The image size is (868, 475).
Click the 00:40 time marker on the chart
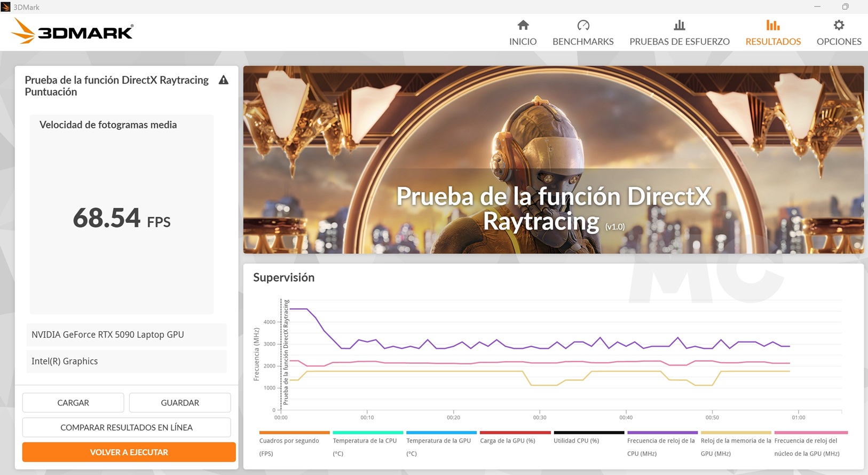point(626,417)
